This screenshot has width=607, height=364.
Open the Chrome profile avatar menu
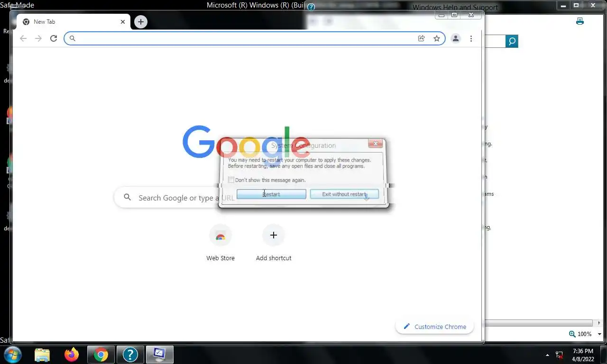456,38
